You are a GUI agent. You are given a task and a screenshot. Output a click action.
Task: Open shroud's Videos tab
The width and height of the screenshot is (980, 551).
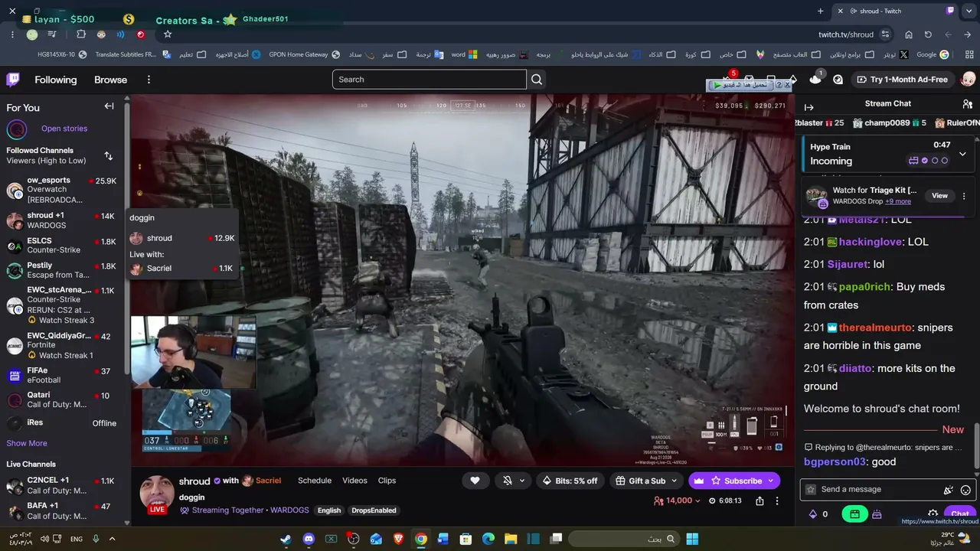(354, 481)
